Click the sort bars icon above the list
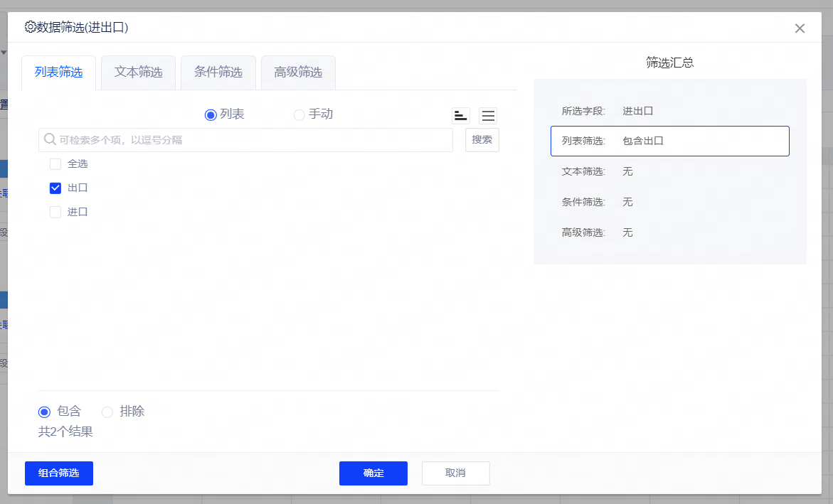833x504 pixels. pos(461,116)
